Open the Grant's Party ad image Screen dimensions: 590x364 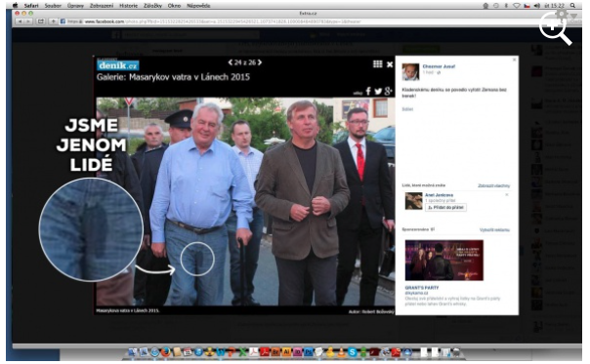[444, 261]
